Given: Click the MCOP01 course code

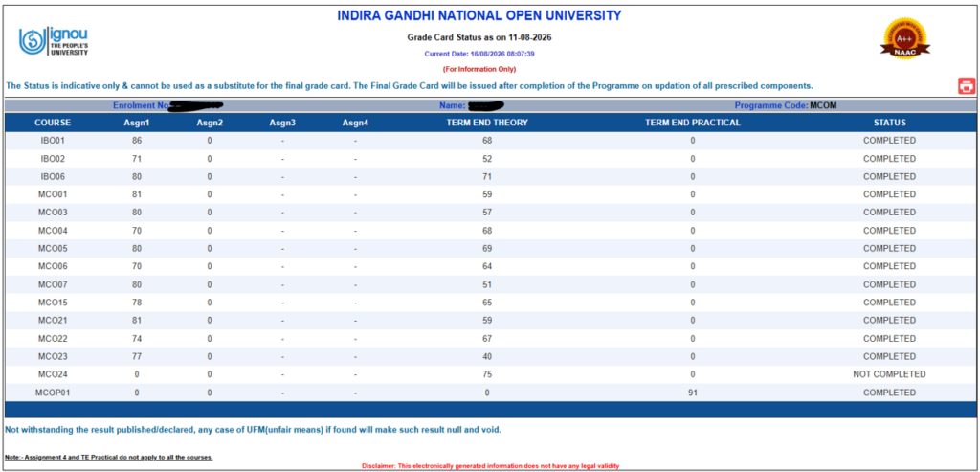Looking at the screenshot, I should [53, 393].
